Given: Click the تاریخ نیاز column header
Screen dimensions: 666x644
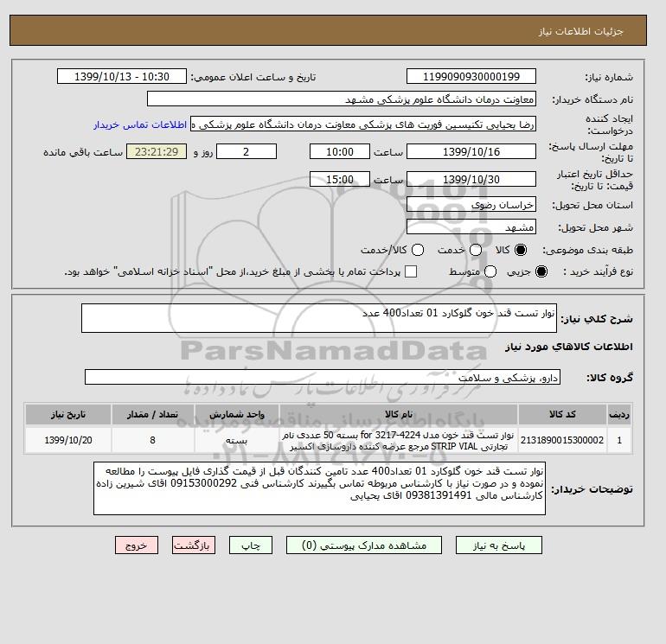Looking at the screenshot, I should click(68, 414).
